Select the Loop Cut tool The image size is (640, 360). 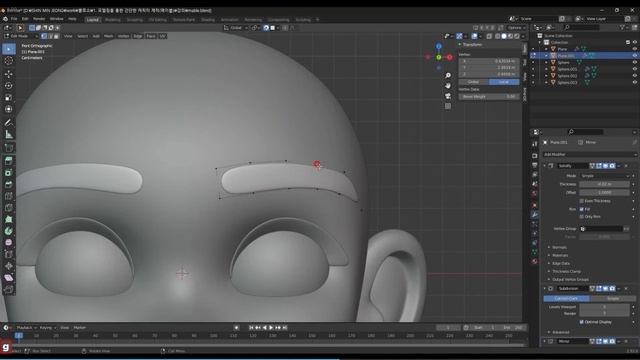[x=9, y=196]
